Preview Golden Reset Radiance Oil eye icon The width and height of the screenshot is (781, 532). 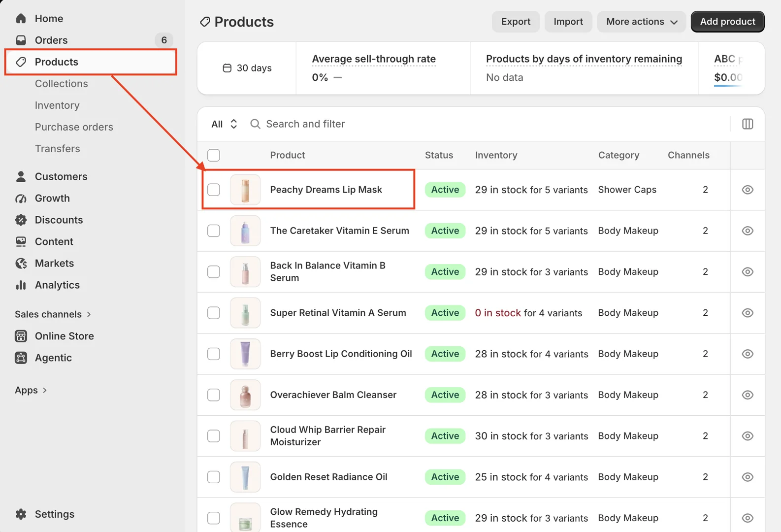point(748,477)
